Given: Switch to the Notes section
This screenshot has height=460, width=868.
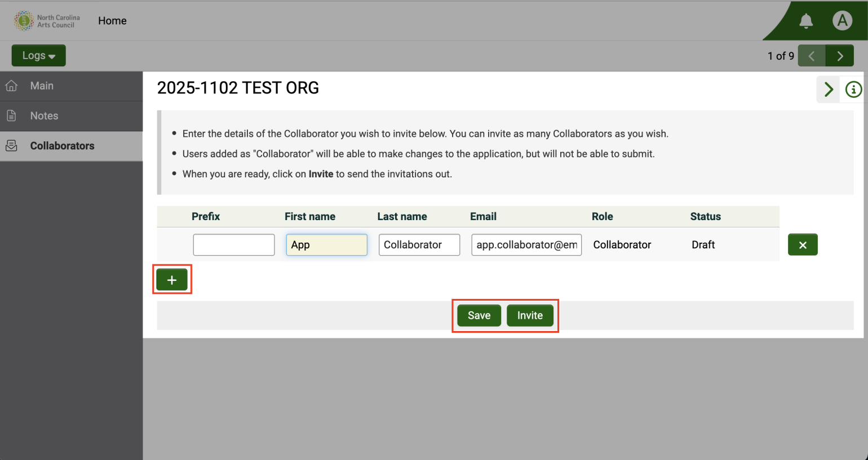Looking at the screenshot, I should coord(43,116).
